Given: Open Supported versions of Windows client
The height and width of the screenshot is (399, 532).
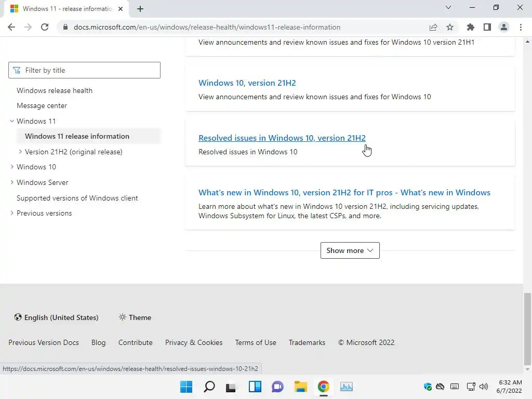Looking at the screenshot, I should [77, 198].
